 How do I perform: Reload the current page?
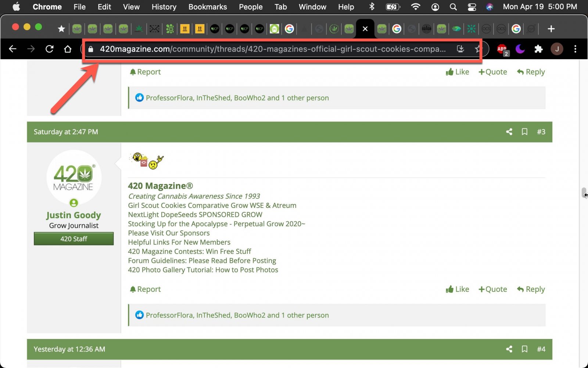click(x=49, y=49)
